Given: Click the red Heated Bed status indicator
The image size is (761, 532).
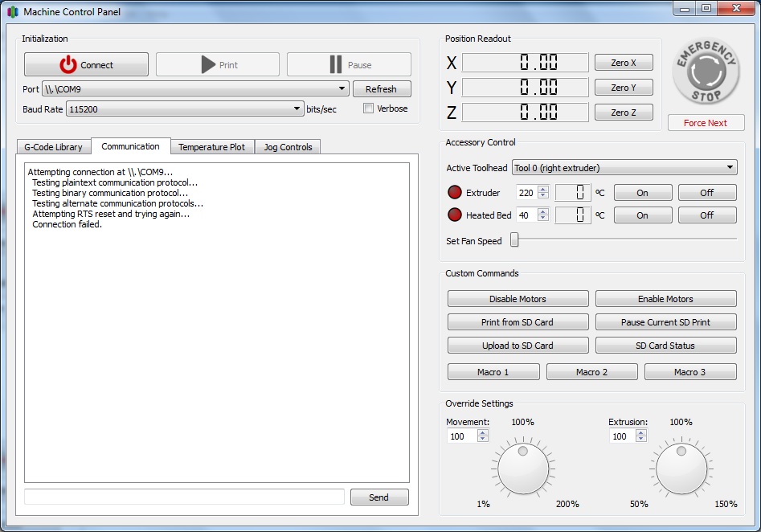Looking at the screenshot, I should pos(455,215).
